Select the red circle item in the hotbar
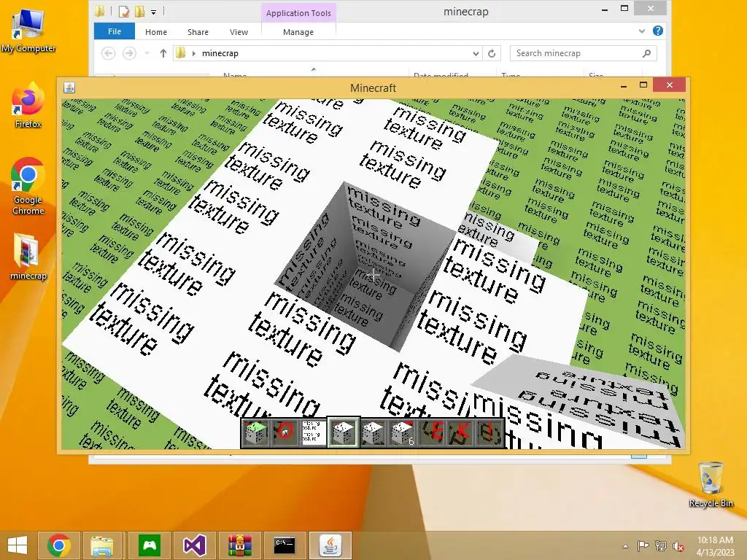This screenshot has width=747, height=560. coord(285,432)
